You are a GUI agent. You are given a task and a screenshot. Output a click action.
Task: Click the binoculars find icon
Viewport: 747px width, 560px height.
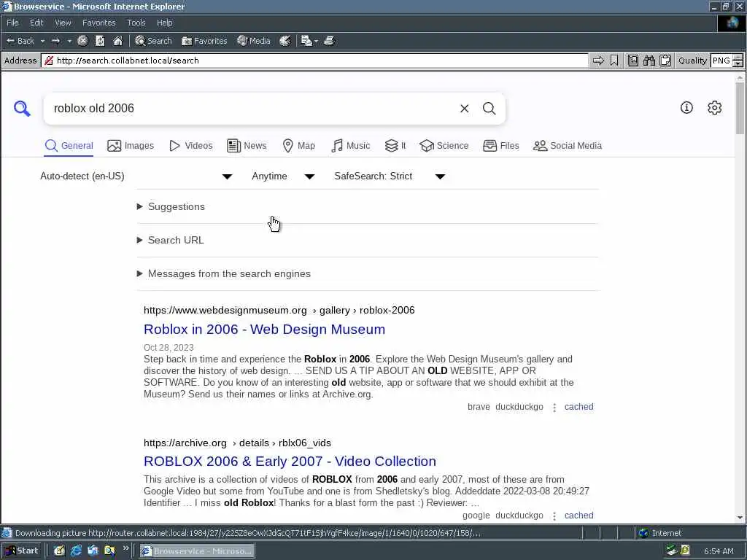click(649, 61)
